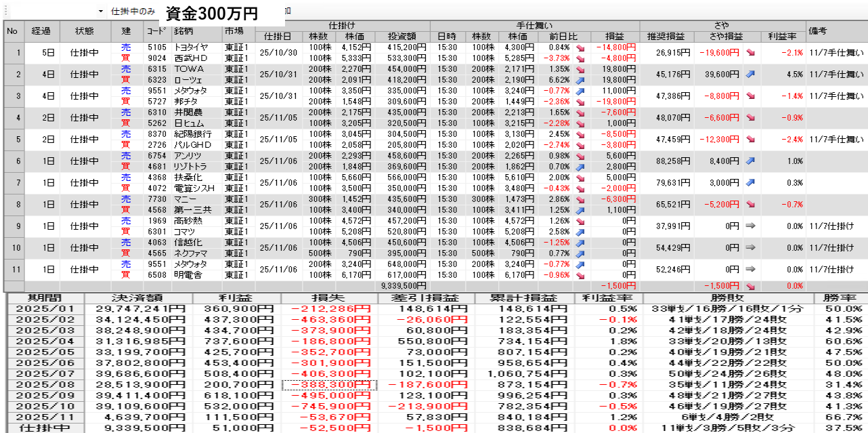Sort by the 銘柄 column header

[x=197, y=31]
